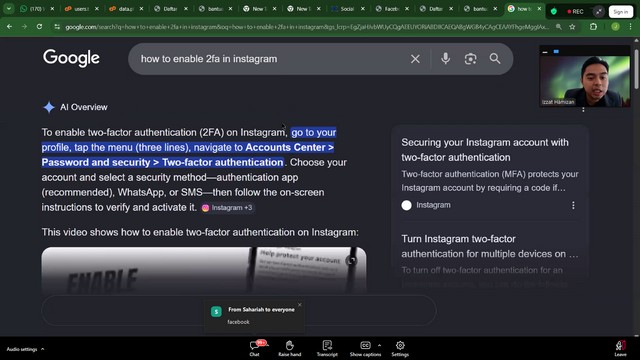Open the Zoom Chat panel
Screen dimensions: 640x360
coord(255,348)
